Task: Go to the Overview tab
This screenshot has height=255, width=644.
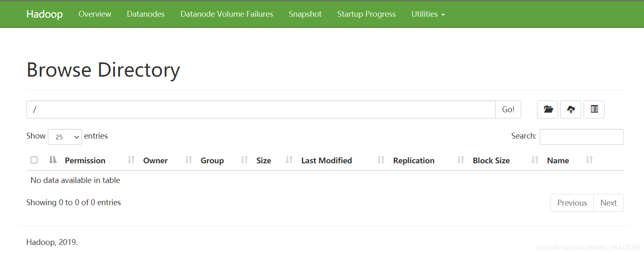Action: (95, 14)
